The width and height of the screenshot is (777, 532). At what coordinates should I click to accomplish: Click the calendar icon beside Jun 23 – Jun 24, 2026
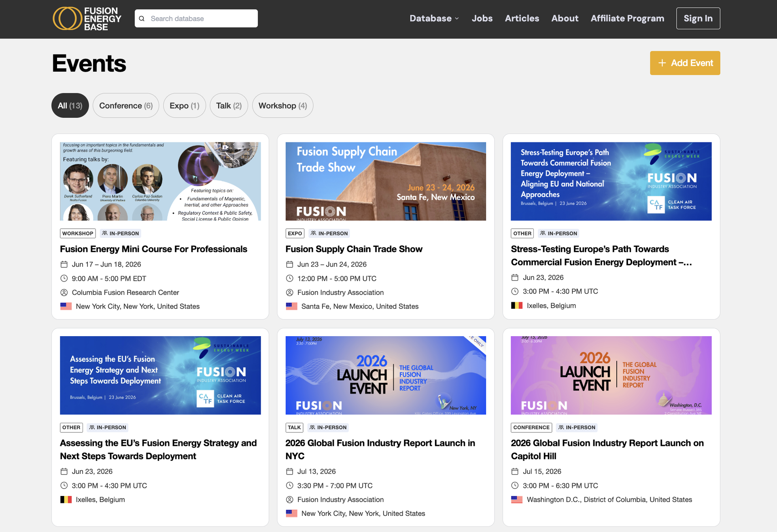(x=289, y=264)
